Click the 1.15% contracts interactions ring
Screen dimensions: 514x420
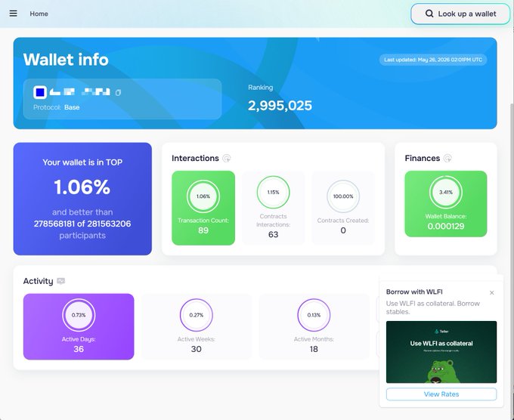pos(273,193)
